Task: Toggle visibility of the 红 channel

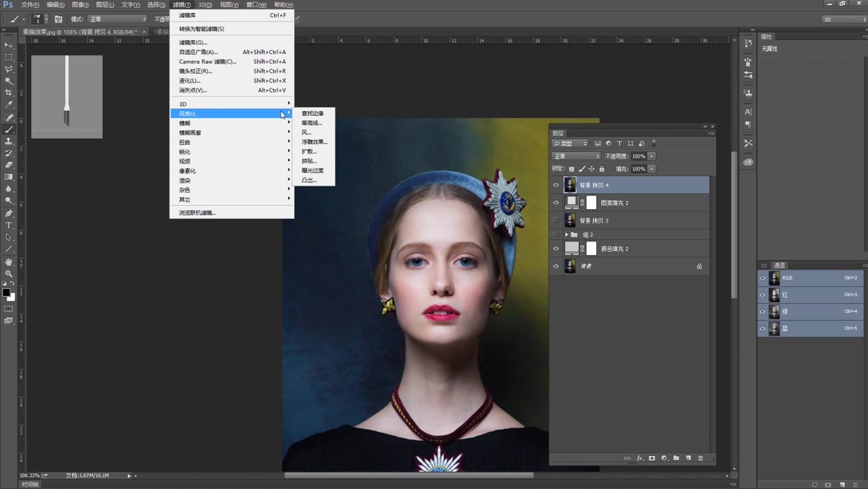Action: pos(763,295)
